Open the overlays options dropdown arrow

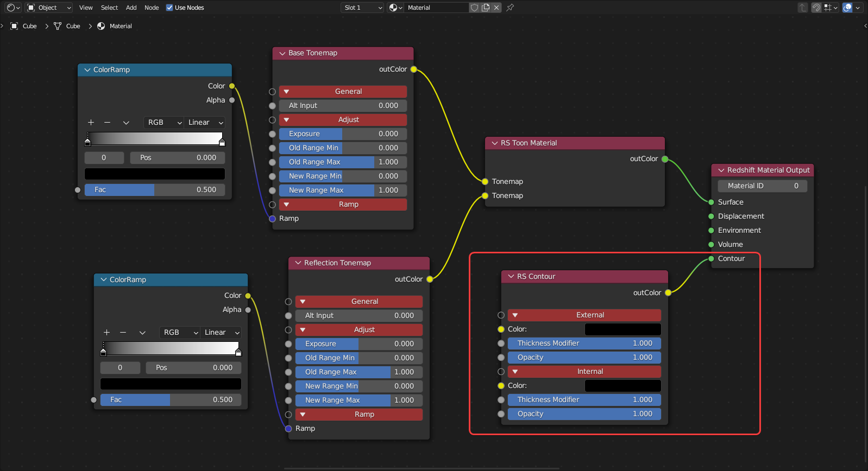click(858, 8)
